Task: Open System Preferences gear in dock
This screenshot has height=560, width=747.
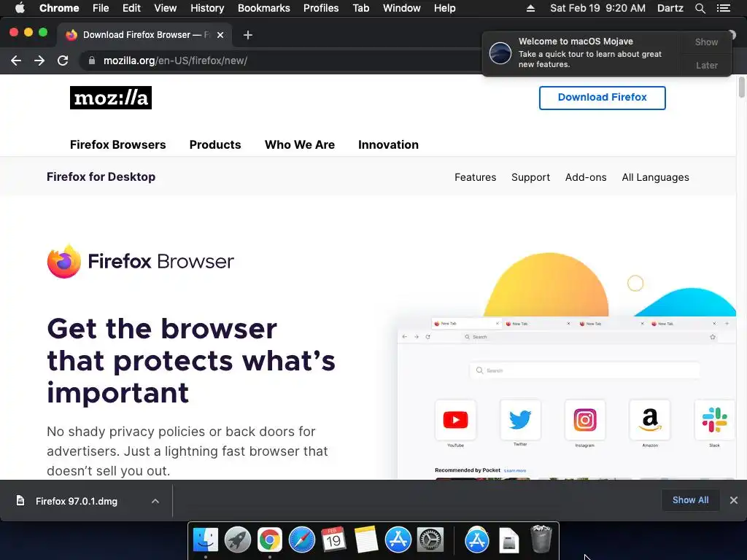Action: pos(430,540)
